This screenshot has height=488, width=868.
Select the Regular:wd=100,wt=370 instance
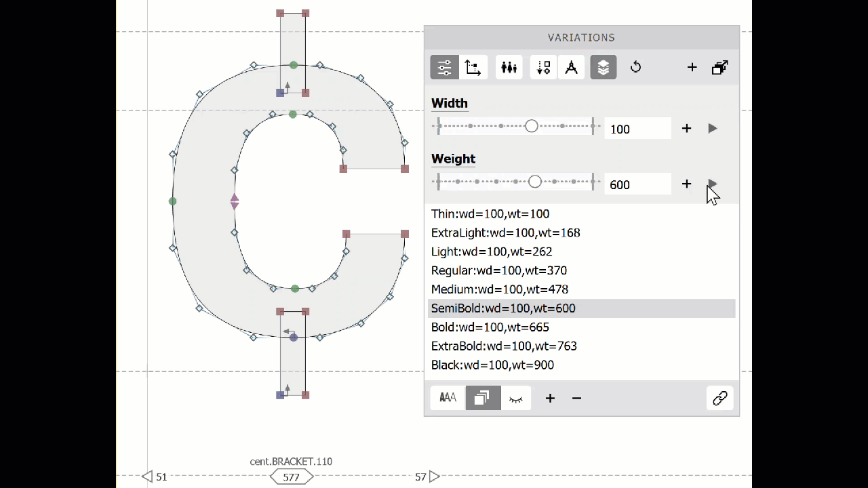point(582,271)
